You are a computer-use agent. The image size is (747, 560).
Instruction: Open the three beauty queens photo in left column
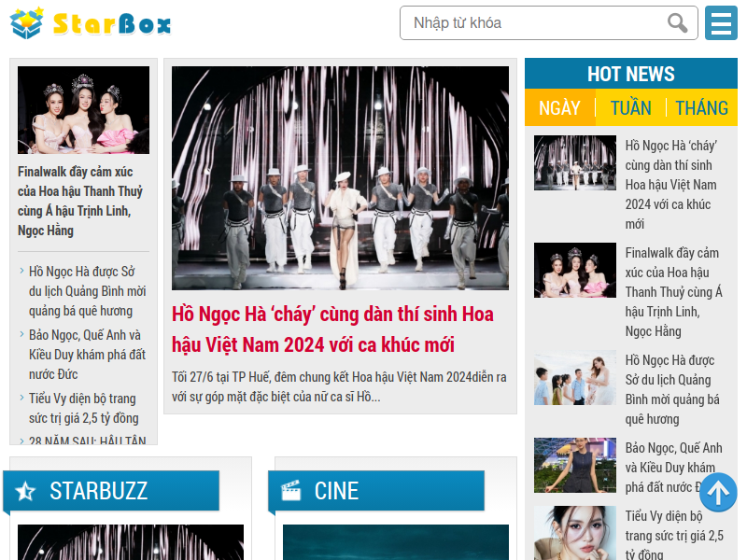[x=83, y=110]
